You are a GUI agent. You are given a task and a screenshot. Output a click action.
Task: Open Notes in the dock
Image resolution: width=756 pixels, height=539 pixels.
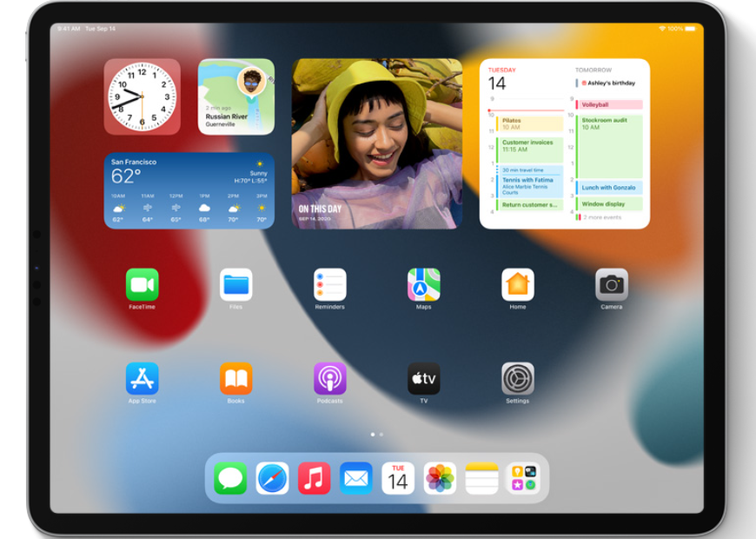coord(481,478)
